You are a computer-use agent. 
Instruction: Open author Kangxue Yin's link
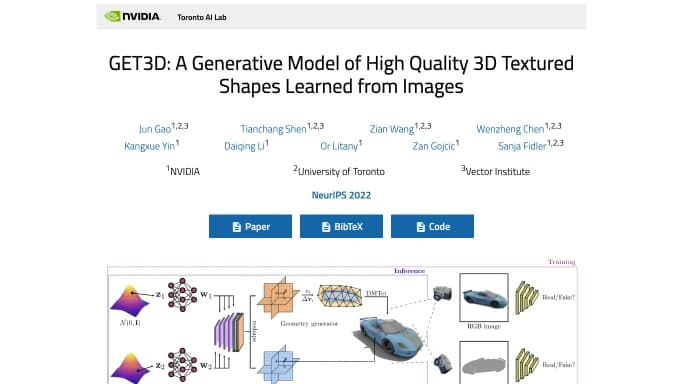[x=149, y=146]
